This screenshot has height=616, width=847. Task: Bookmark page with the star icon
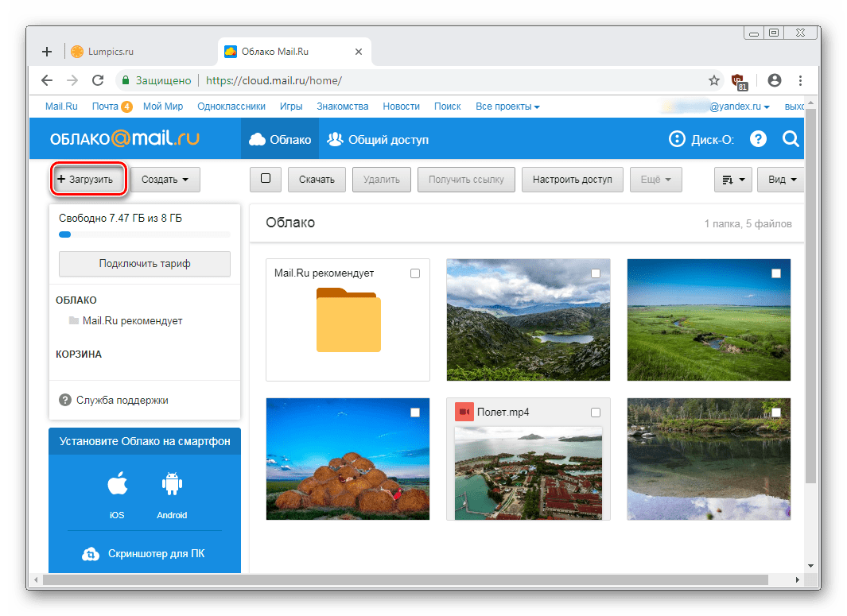713,80
